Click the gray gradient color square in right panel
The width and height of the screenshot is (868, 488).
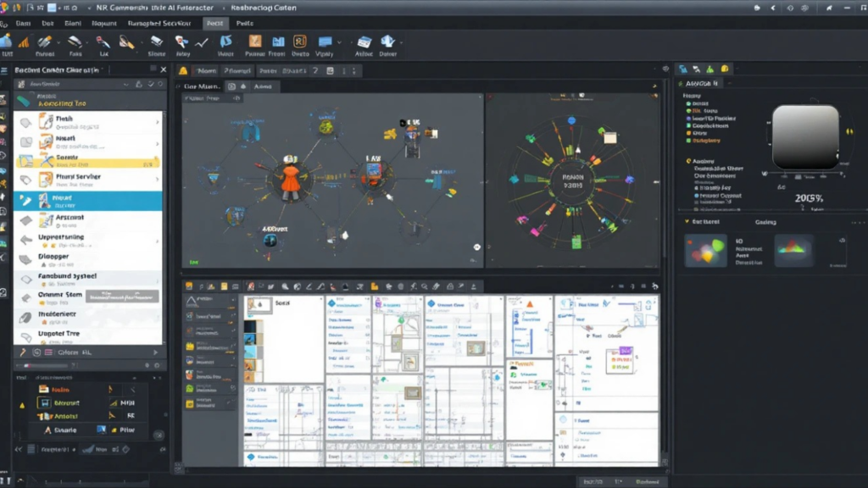click(805, 136)
